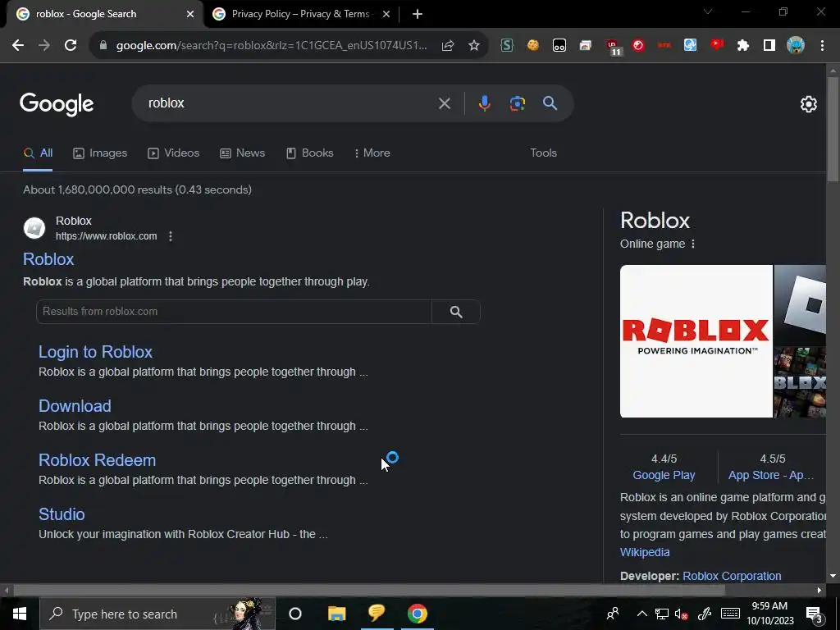Open the Extensions puzzle piece icon
The height and width of the screenshot is (630, 840).
[x=743, y=46]
